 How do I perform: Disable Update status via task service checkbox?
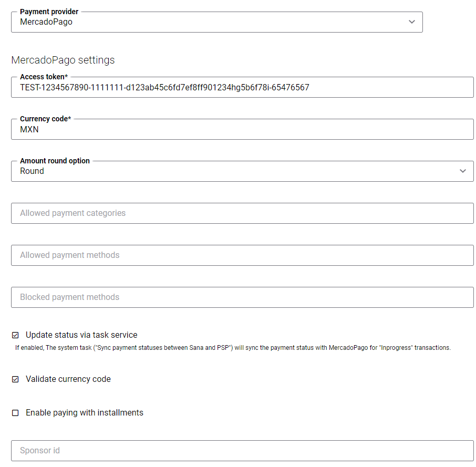tap(15, 335)
